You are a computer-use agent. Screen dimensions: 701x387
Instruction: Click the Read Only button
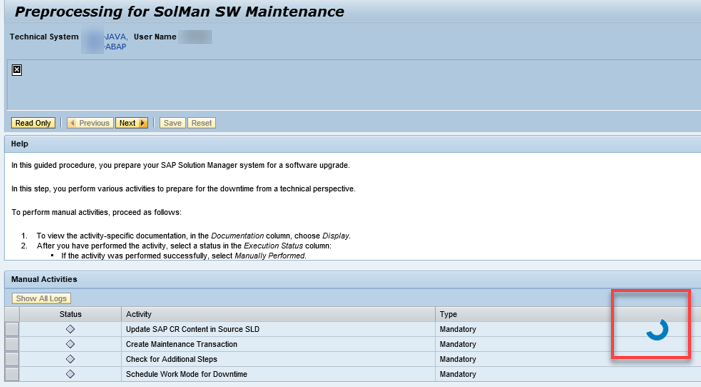33,123
